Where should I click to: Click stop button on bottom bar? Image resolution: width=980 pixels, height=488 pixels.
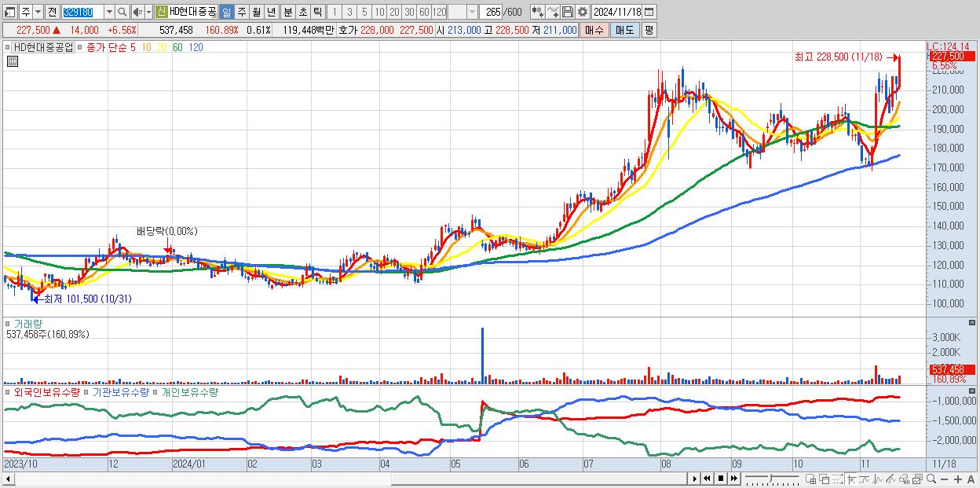click(721, 479)
